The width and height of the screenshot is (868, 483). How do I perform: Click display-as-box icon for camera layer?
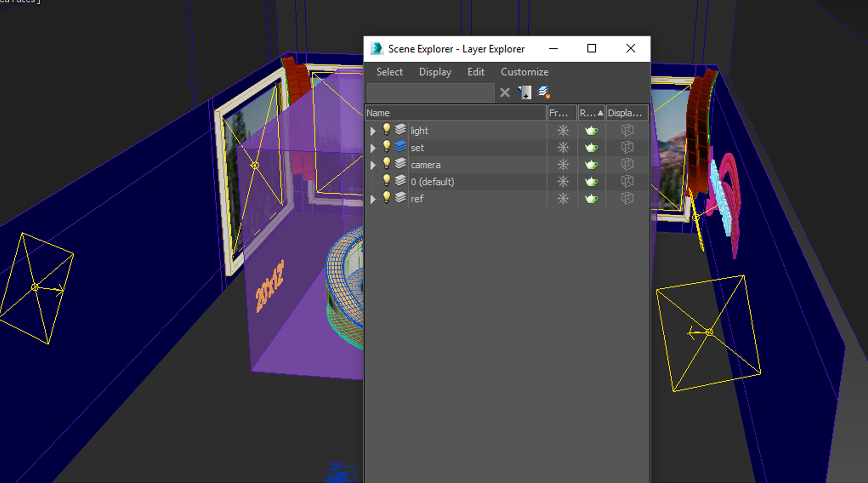627,164
